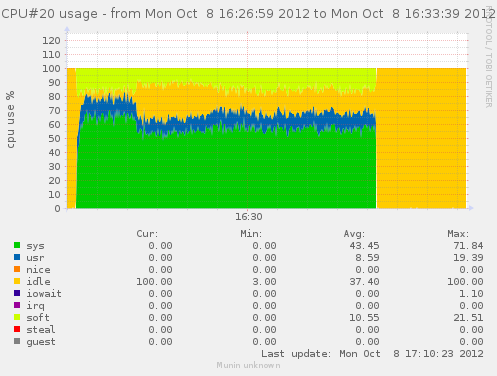Click the cpu use % axis label
Viewport: 497px width, 376px height.
point(11,119)
